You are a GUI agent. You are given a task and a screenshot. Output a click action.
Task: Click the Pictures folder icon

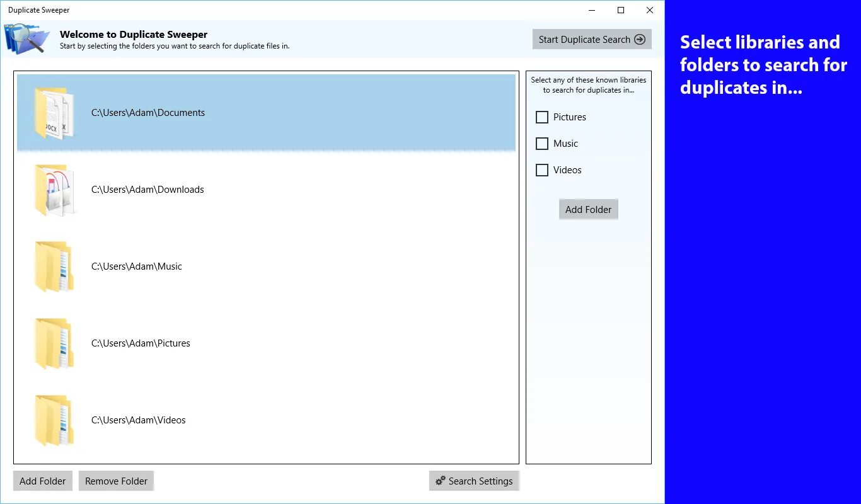54,344
